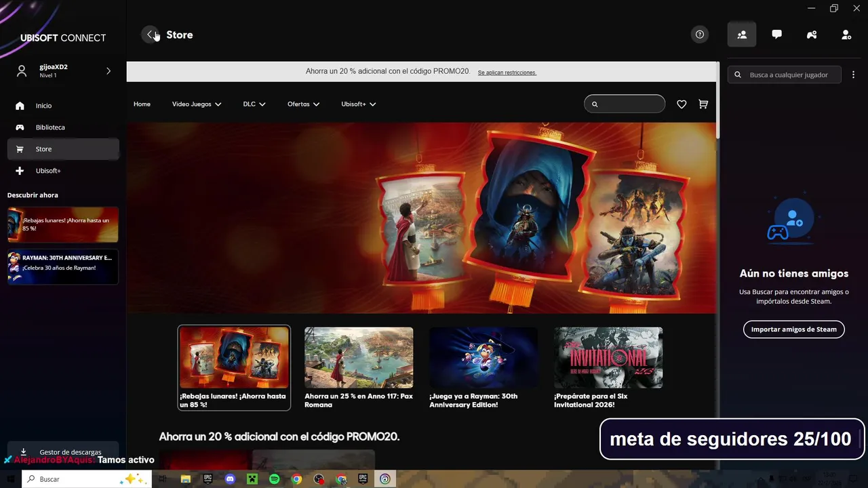Image resolution: width=868 pixels, height=488 pixels.
Task: Expand the Video Juegos dropdown
Action: pyautogui.click(x=197, y=104)
